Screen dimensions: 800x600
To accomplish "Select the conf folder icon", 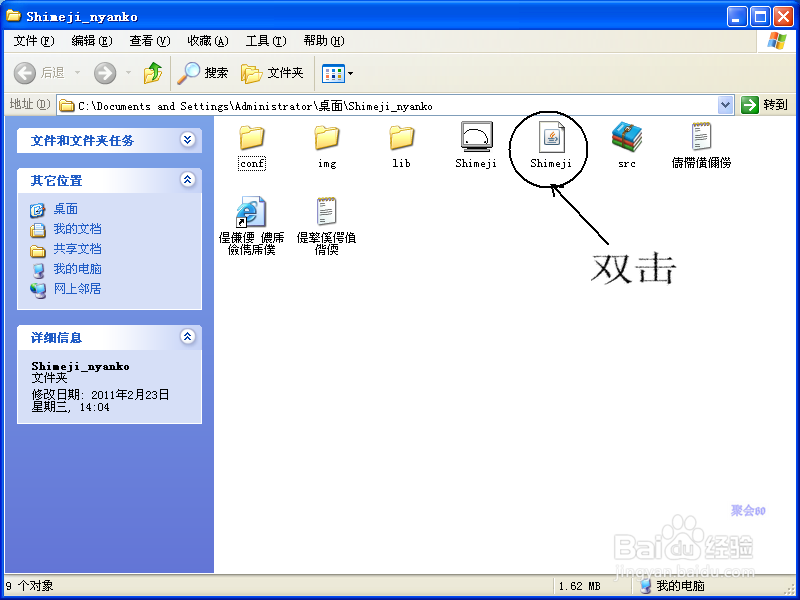I will pos(252,138).
